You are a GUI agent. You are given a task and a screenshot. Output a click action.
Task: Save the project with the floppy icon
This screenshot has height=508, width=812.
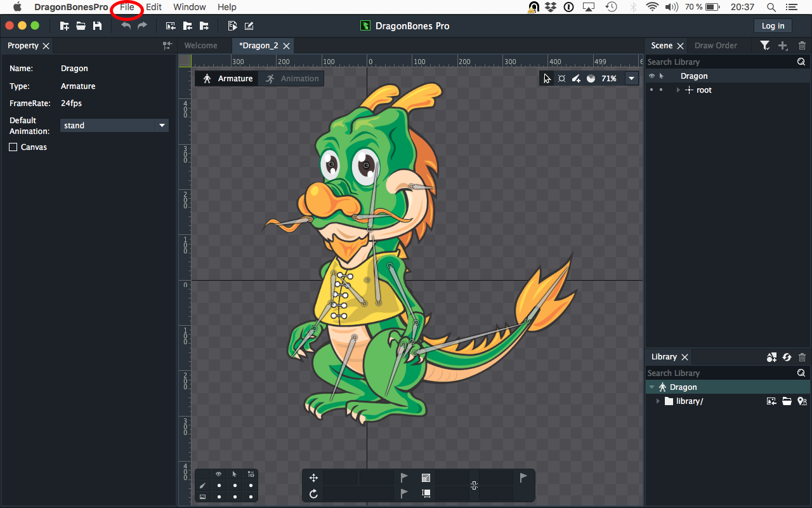97,26
